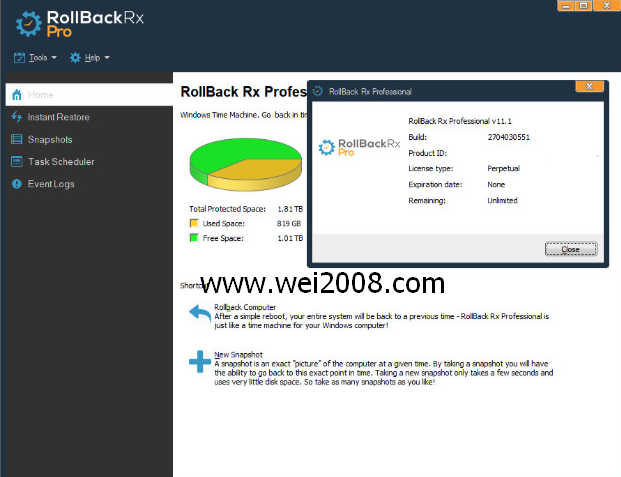
Task: Click the Task Scheduler calendar icon
Action: 17,162
